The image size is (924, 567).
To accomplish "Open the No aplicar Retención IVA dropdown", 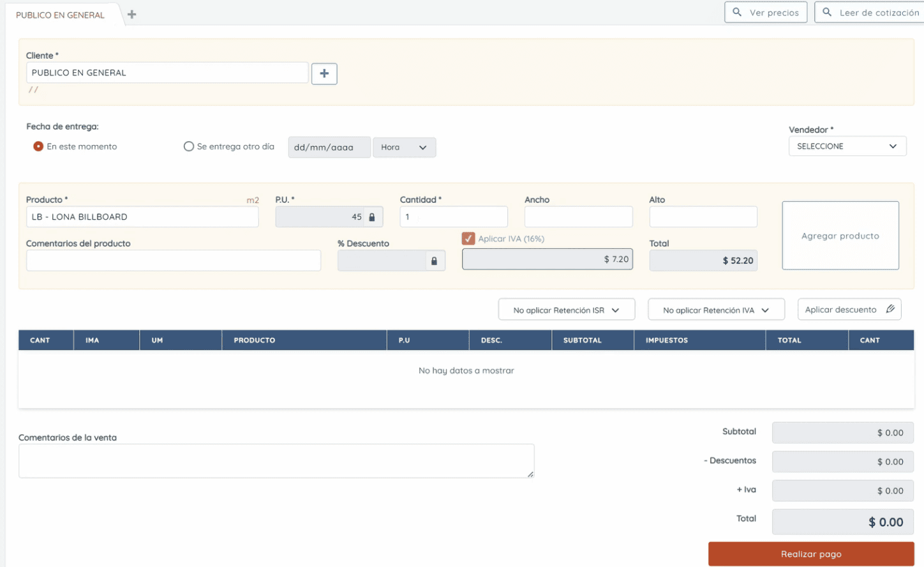I will pos(715,310).
